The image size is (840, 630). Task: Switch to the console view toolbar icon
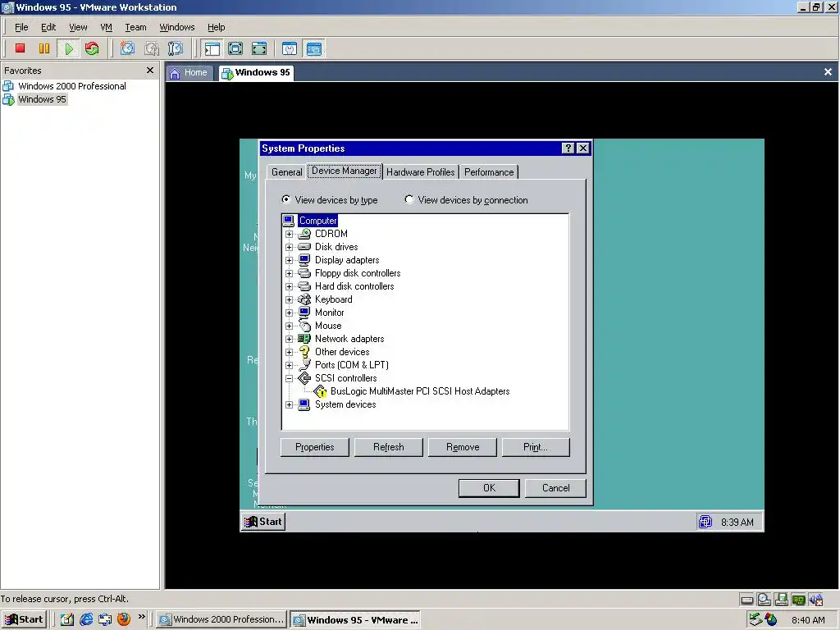pos(314,48)
